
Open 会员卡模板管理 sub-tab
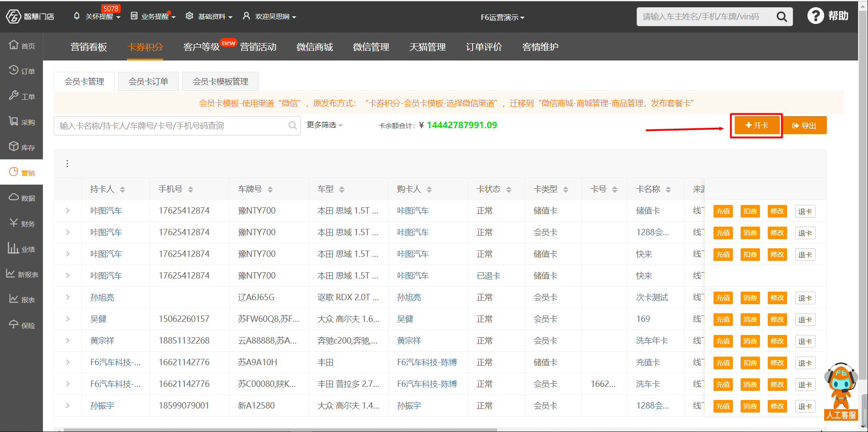[221, 81]
